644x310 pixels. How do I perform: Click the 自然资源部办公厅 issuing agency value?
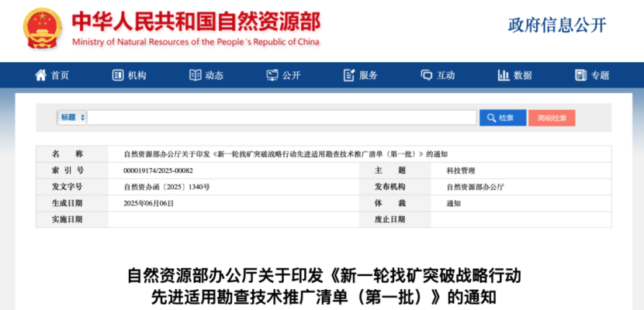[x=475, y=187]
